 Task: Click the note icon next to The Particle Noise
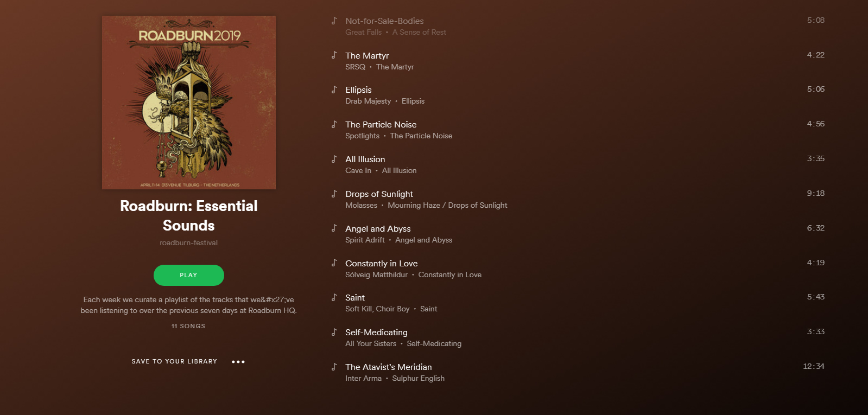334,124
